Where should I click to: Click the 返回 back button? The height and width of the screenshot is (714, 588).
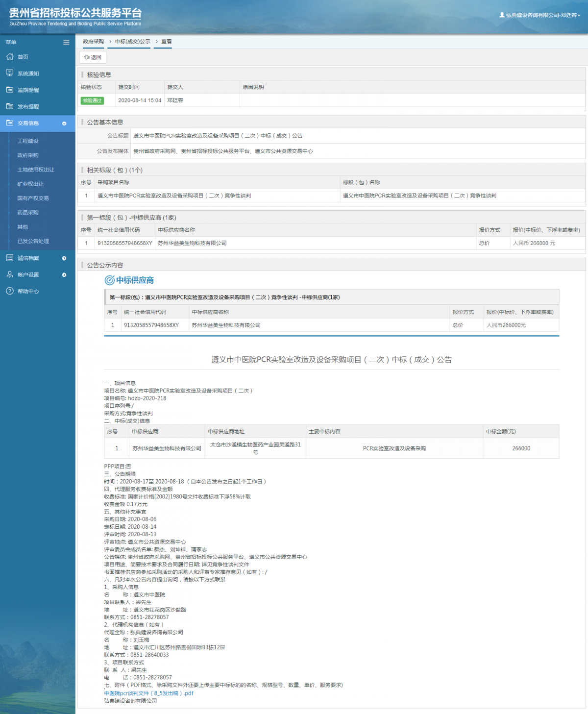pos(93,57)
